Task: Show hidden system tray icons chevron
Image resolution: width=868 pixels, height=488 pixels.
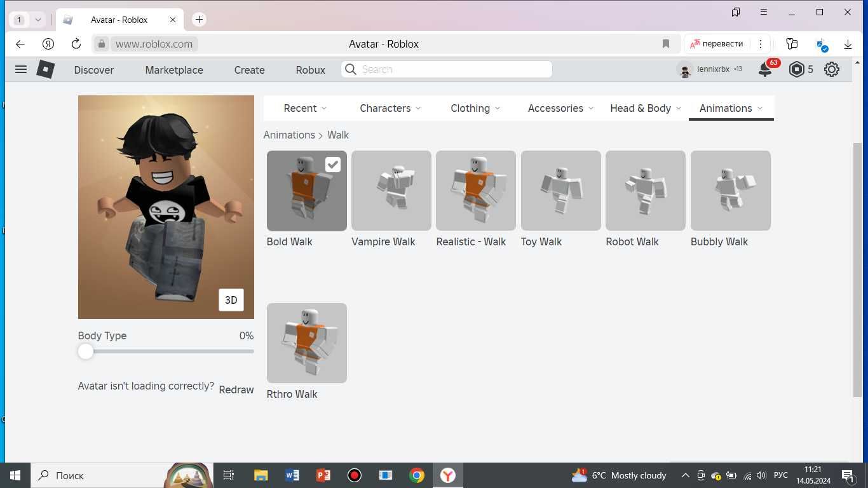Action: pyautogui.click(x=685, y=475)
